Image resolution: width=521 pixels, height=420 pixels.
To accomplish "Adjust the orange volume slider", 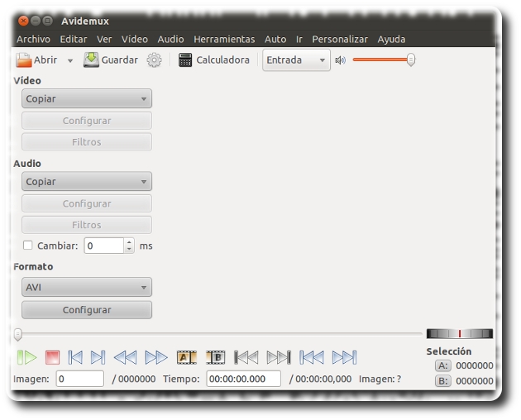I will click(384, 60).
